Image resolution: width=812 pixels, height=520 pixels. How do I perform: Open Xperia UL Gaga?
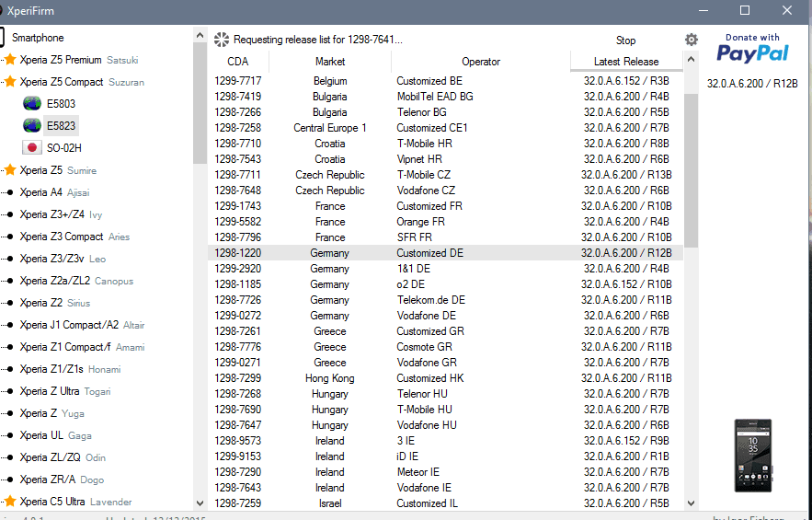55,435
